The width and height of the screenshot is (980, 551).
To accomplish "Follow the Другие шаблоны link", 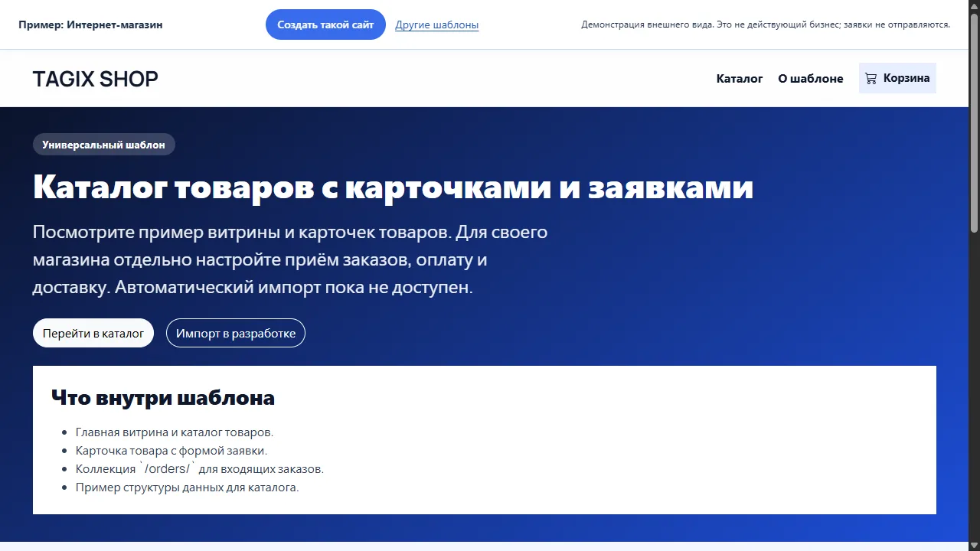I will pyautogui.click(x=437, y=24).
